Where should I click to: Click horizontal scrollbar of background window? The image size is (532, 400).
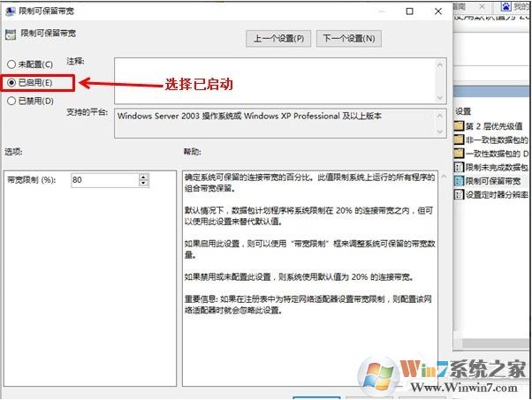coord(494,343)
